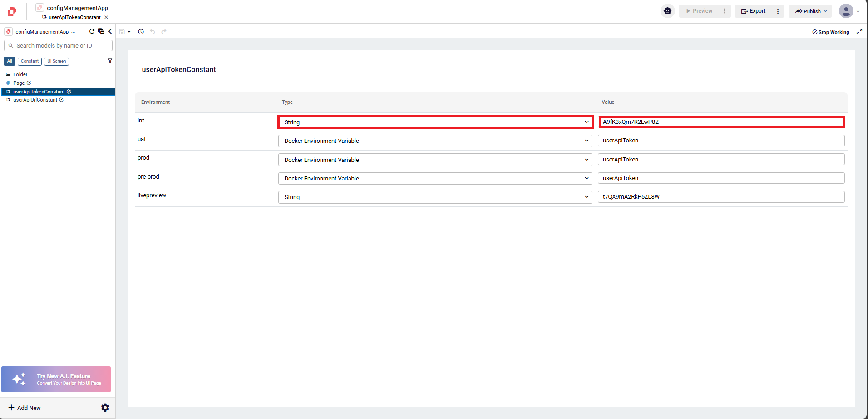Close the userApiTokenConstant tab
This screenshot has width=868, height=419.
point(106,17)
